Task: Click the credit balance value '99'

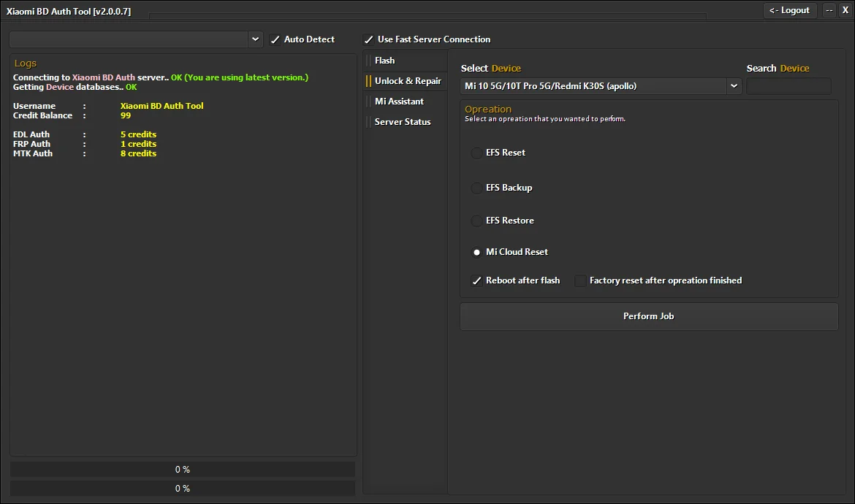Action: click(x=126, y=115)
